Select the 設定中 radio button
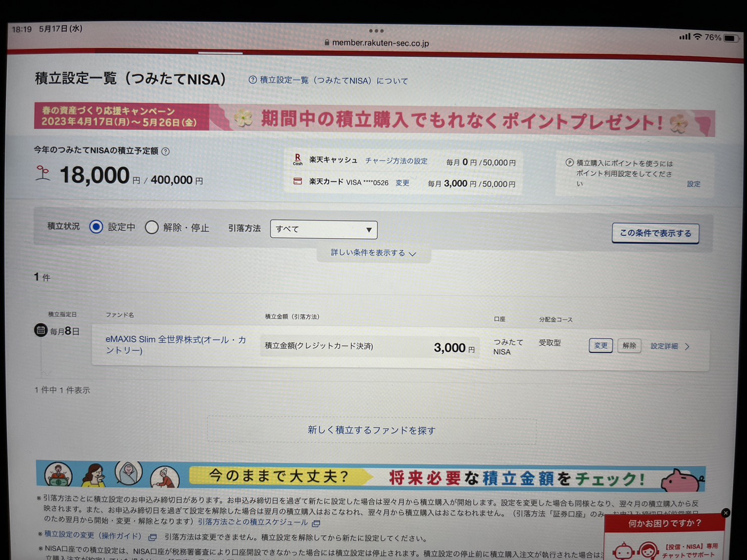 (96, 227)
